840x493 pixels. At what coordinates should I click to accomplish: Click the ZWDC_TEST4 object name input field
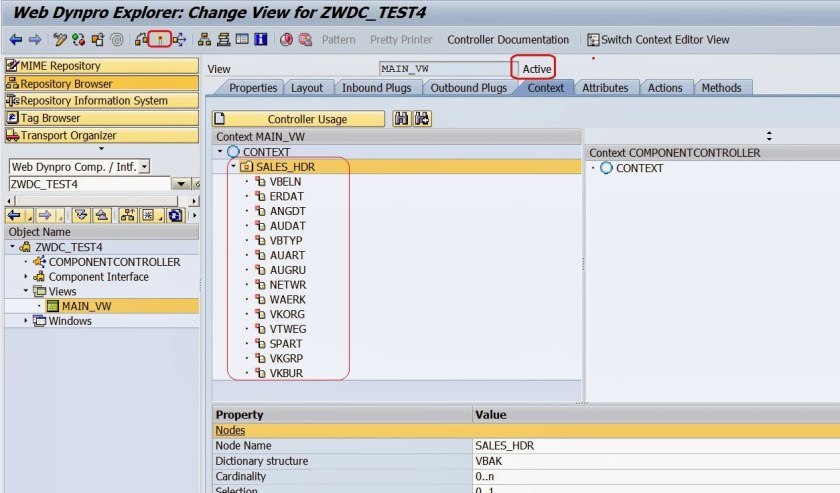pyautogui.click(x=89, y=184)
